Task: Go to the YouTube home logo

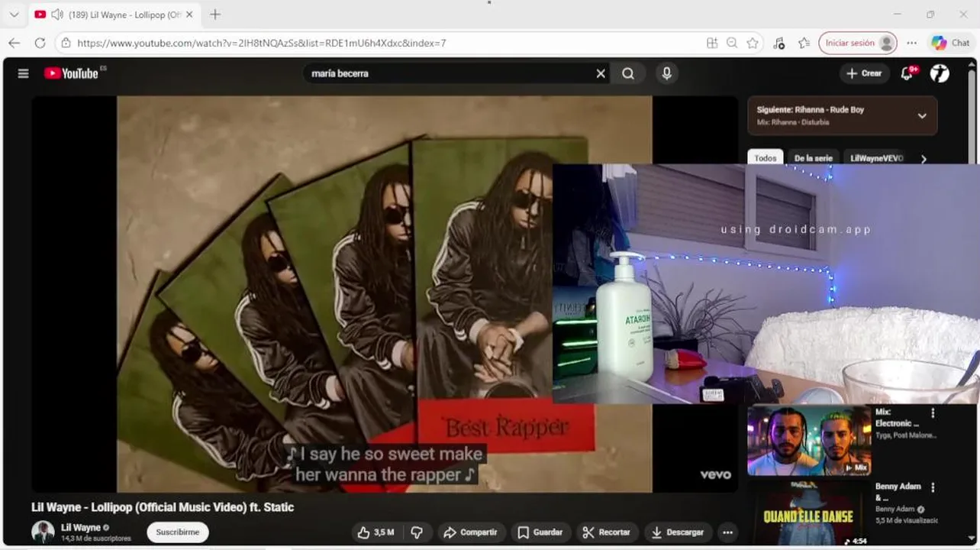Action: (x=71, y=73)
